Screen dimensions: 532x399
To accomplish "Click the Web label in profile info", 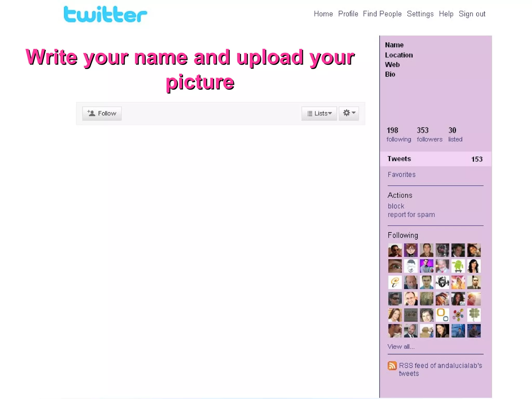I will pyautogui.click(x=392, y=64).
